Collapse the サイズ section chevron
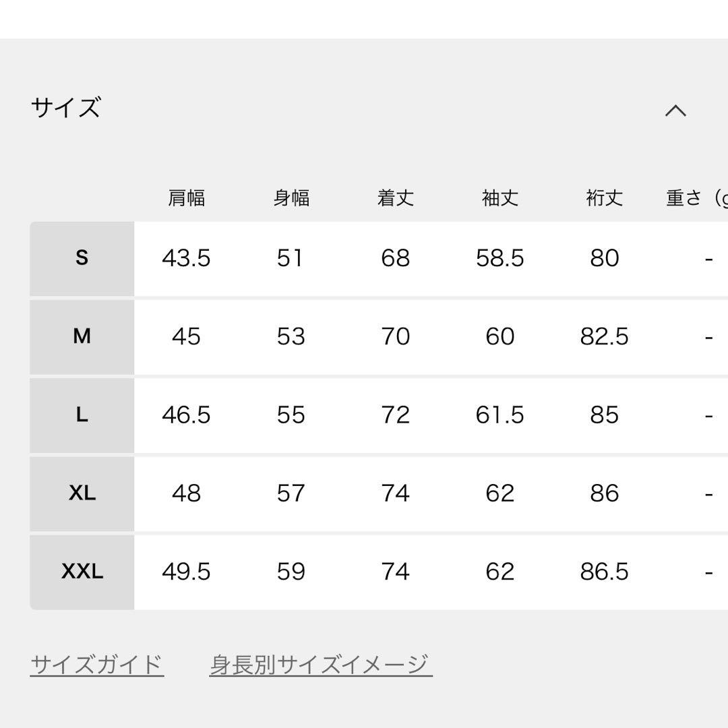 (x=677, y=110)
